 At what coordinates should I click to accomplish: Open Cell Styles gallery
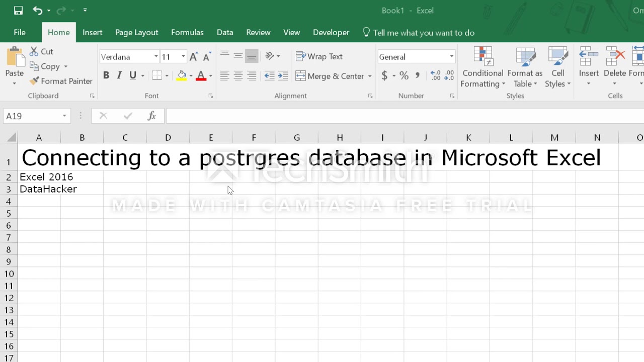(x=558, y=67)
